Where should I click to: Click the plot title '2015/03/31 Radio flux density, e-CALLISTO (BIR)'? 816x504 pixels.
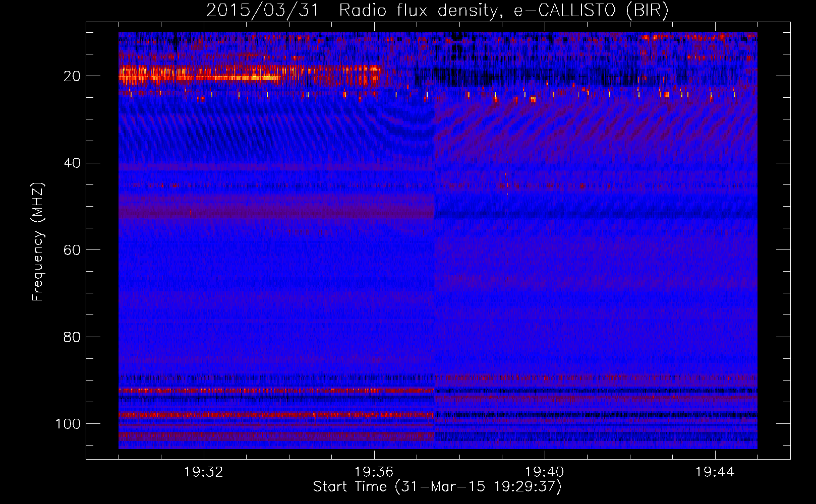click(x=437, y=11)
